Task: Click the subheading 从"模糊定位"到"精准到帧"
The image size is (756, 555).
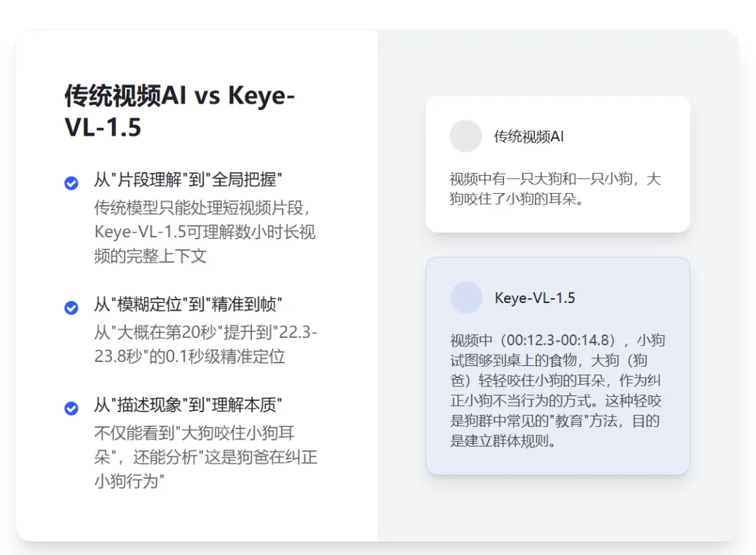Action: click(x=188, y=304)
